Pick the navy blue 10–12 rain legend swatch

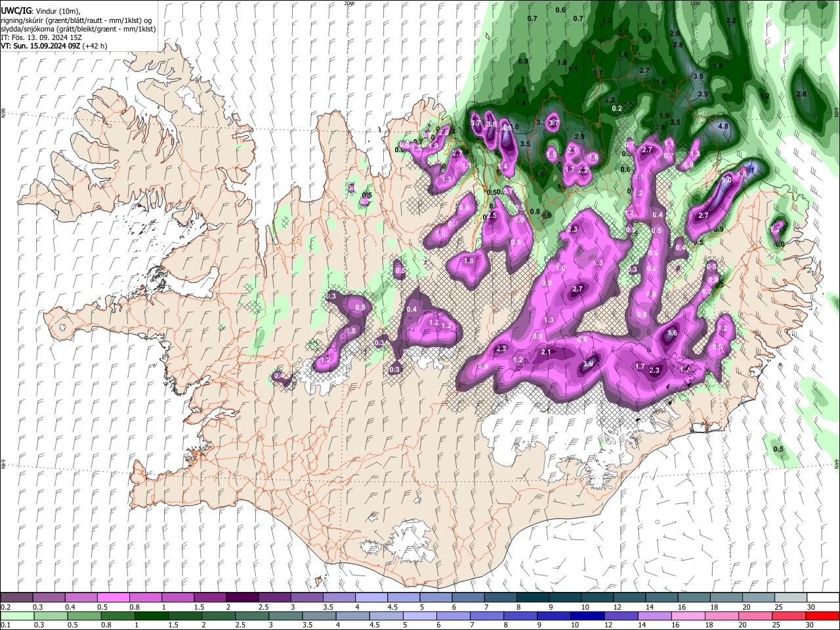tap(587, 616)
